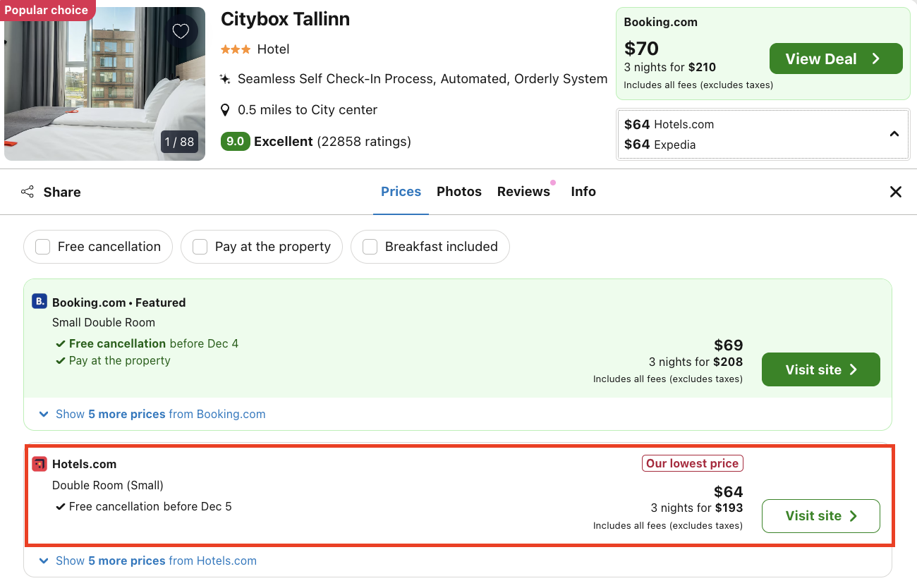The height and width of the screenshot is (588, 917).
Task: Click the three-star rating icon
Action: [x=236, y=49]
